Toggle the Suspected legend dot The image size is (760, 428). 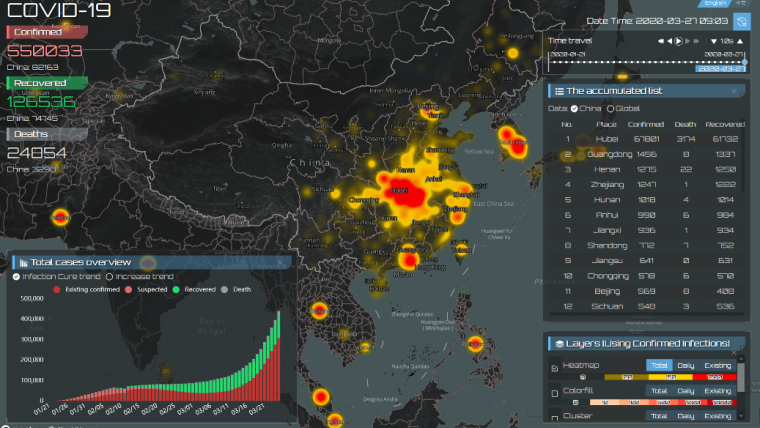click(128, 289)
